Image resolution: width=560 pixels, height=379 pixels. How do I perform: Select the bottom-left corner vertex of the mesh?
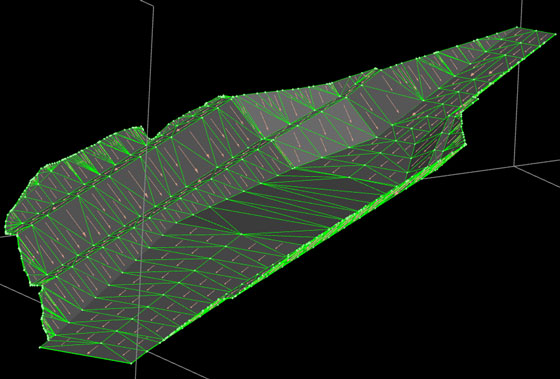[x=40, y=346]
